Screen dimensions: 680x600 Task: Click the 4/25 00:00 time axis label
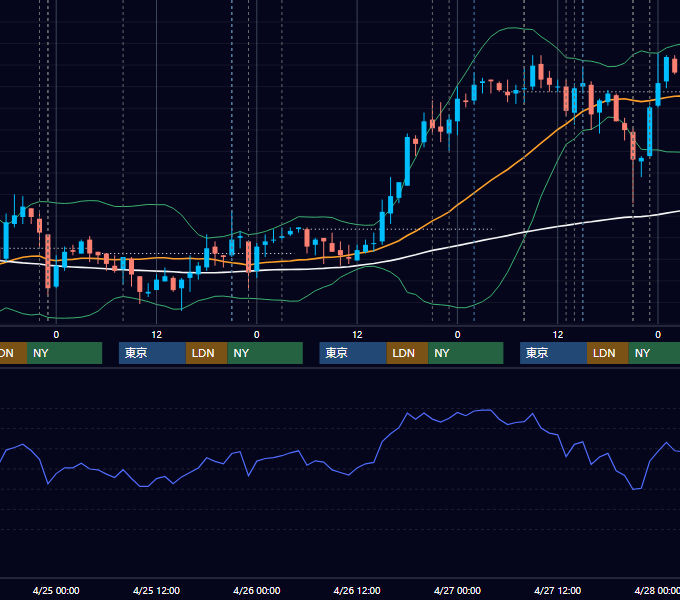(56, 590)
